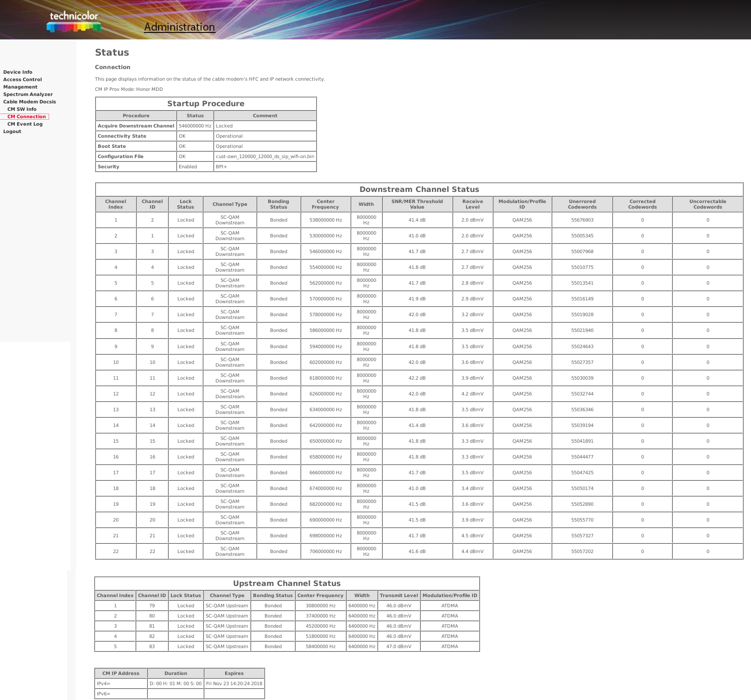Go to Access Control page

22,80
